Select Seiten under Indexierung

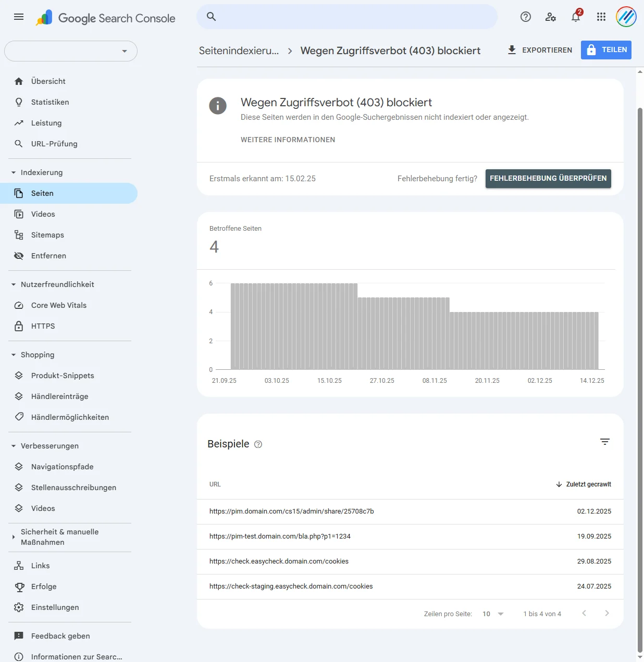point(69,193)
